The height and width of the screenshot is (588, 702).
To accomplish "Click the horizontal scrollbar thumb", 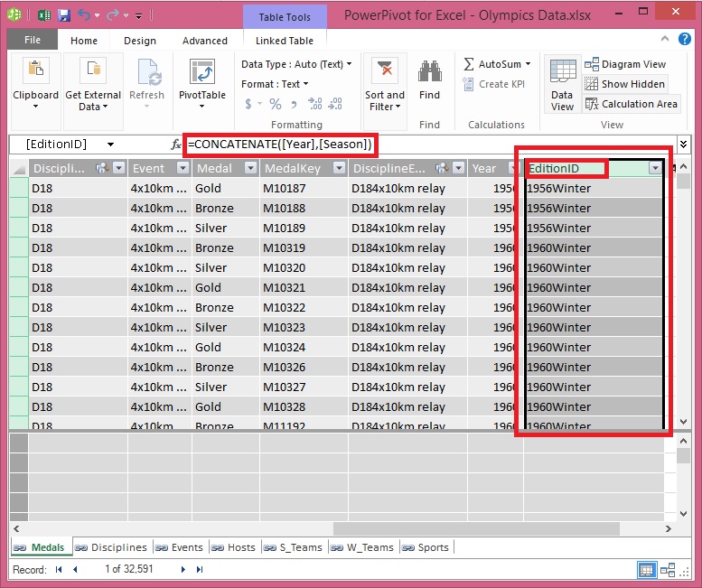I will pyautogui.click(x=476, y=528).
